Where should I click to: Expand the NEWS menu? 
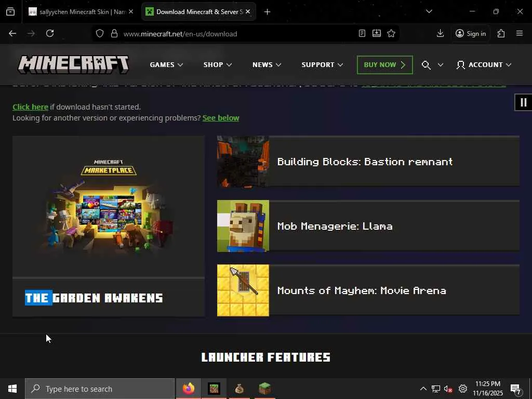pyautogui.click(x=267, y=64)
